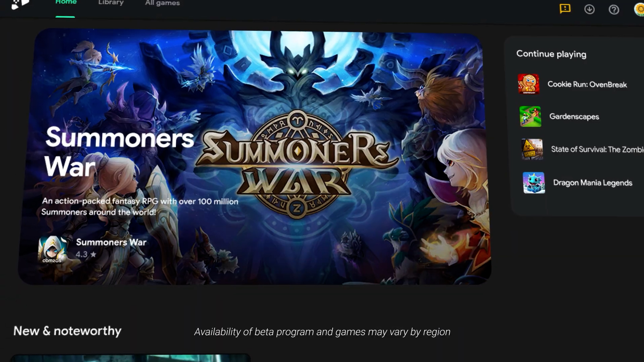Open the feedback icon in top bar

pyautogui.click(x=565, y=9)
